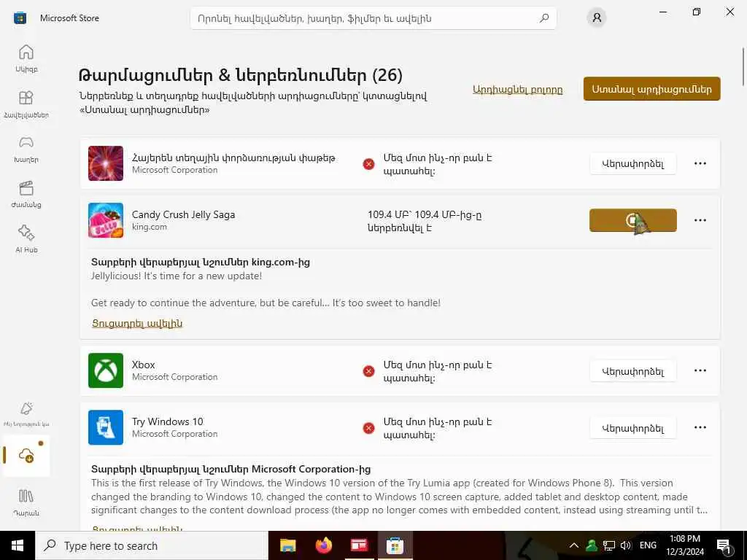This screenshot has height=560, width=747.
Task: Open the notification center
Action: pyautogui.click(x=724, y=546)
